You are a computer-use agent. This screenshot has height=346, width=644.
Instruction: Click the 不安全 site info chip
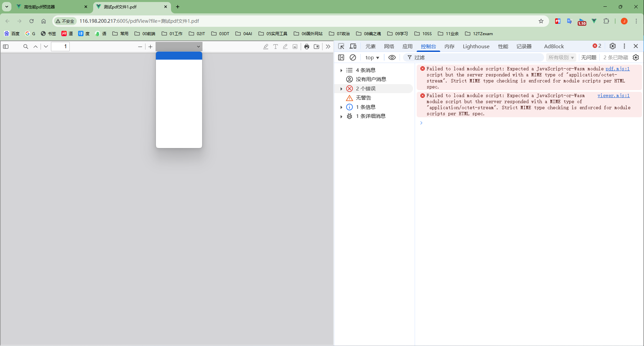tap(65, 21)
